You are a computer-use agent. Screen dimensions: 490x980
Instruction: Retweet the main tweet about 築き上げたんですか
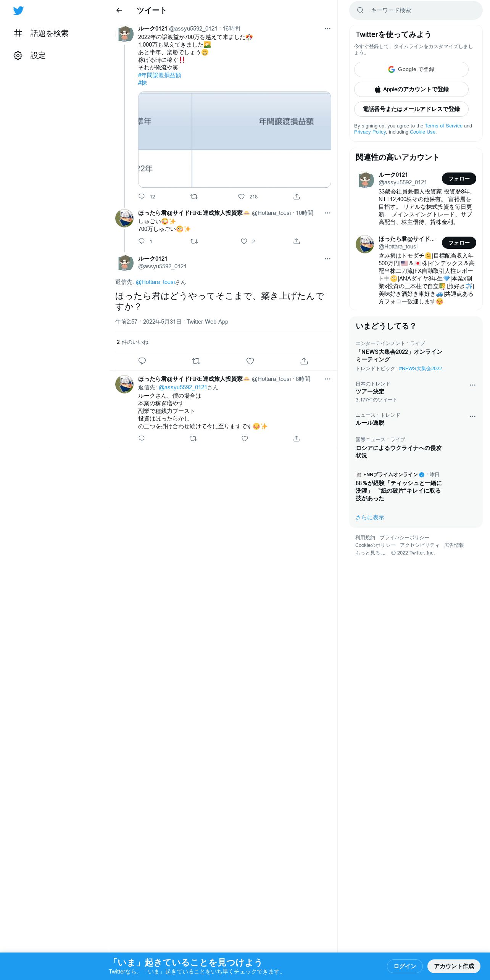click(196, 361)
